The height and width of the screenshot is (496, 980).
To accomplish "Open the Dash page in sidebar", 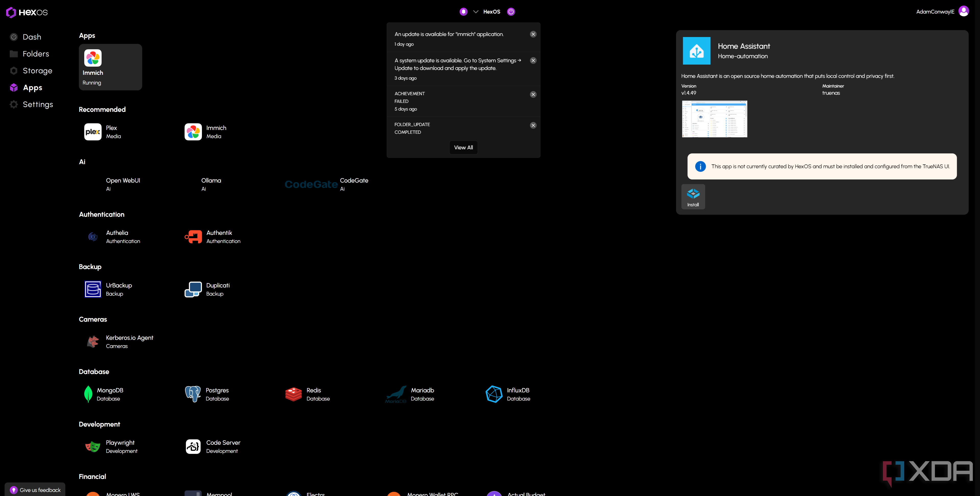I will coord(26,37).
